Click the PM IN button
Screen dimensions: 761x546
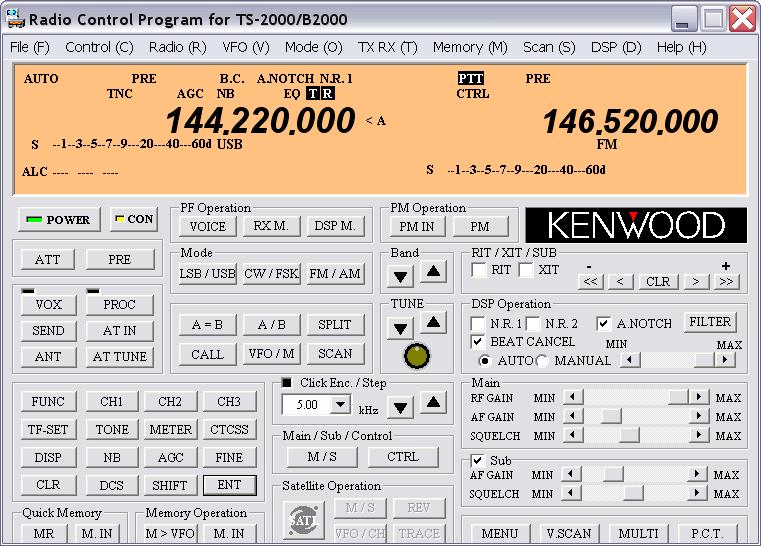417,226
